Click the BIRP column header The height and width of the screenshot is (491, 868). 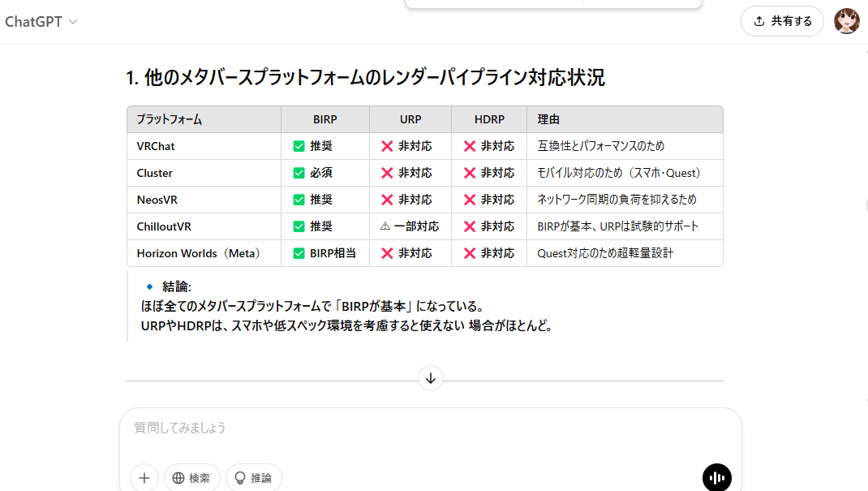pyautogui.click(x=325, y=119)
